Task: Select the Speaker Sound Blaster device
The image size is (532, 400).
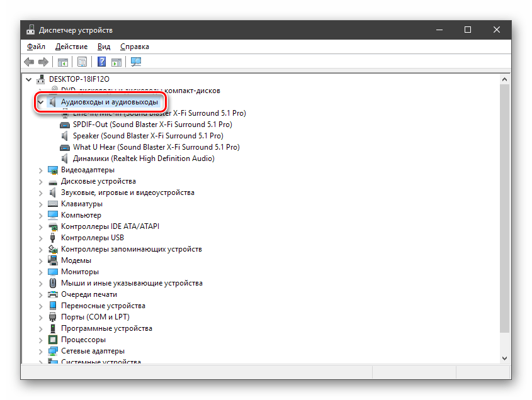Action: (147, 136)
